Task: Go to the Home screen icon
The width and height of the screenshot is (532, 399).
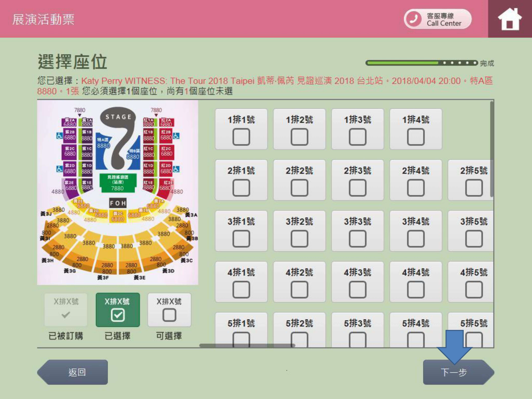Action: (x=510, y=19)
